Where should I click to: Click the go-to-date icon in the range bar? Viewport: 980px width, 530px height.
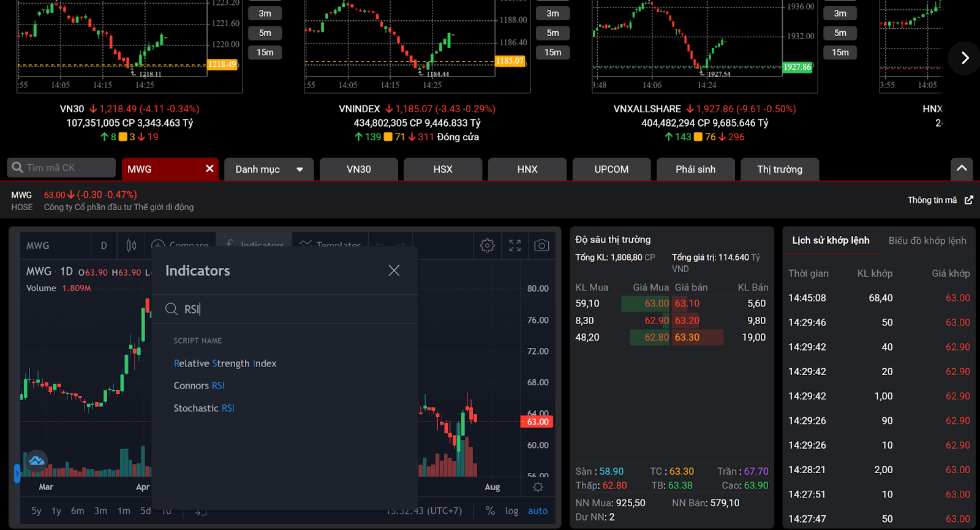coord(200,511)
